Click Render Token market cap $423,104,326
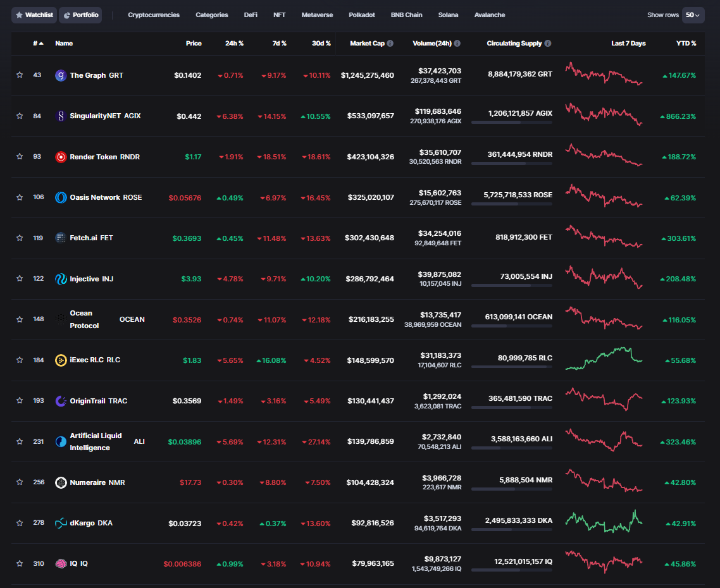This screenshot has height=588, width=720. (x=371, y=157)
